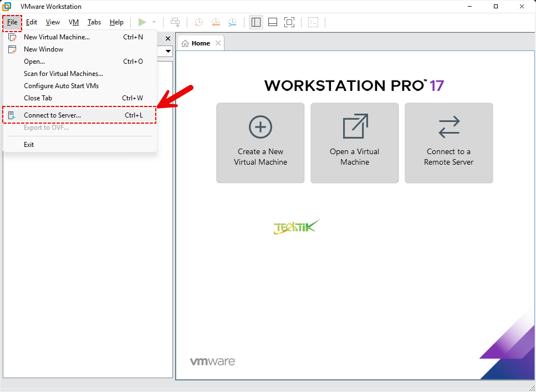Close the Home tab
This screenshot has width=536, height=392.
pyautogui.click(x=218, y=42)
